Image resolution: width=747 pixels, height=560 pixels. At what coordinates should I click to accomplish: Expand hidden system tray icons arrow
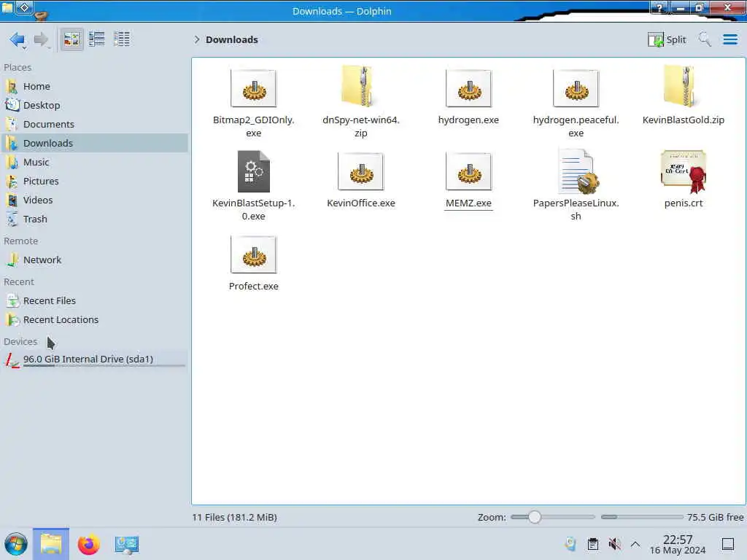point(635,544)
